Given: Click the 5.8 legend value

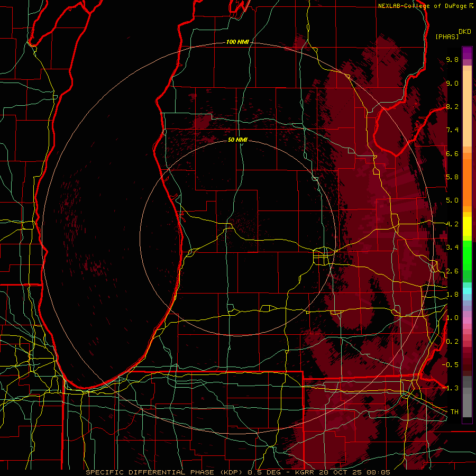Looking at the screenshot, I should pos(452,177).
